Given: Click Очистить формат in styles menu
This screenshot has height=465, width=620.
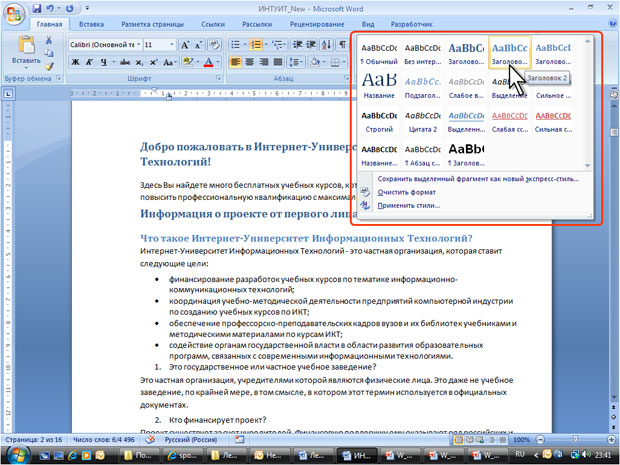Looking at the screenshot, I should pos(406,192).
